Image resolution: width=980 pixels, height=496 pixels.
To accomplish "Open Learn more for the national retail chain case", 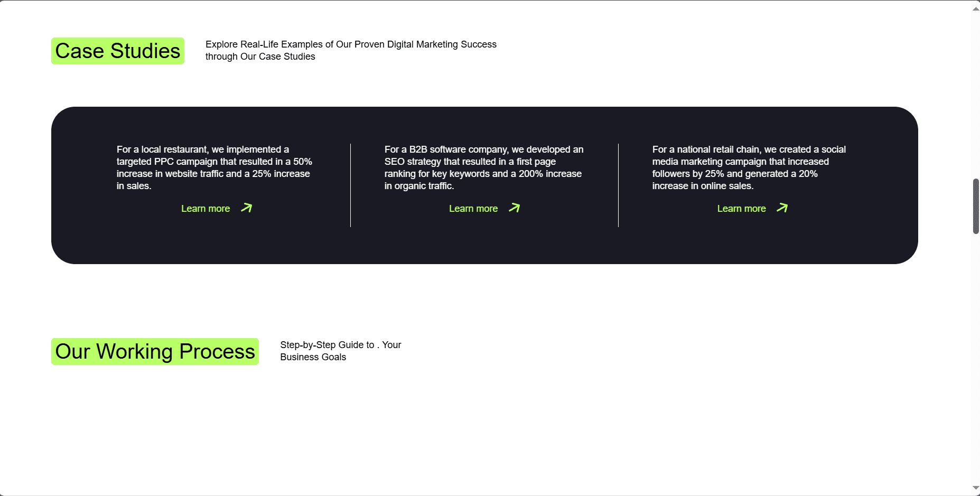I will point(741,209).
